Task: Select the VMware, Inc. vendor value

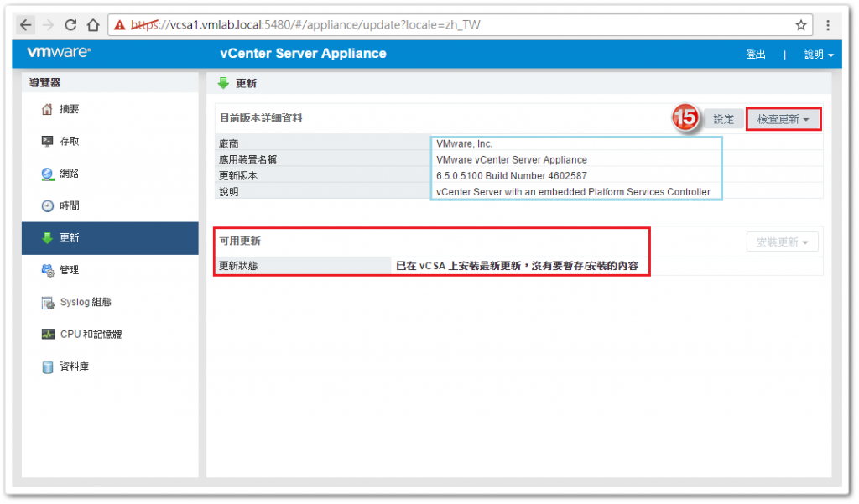Action: click(x=464, y=144)
